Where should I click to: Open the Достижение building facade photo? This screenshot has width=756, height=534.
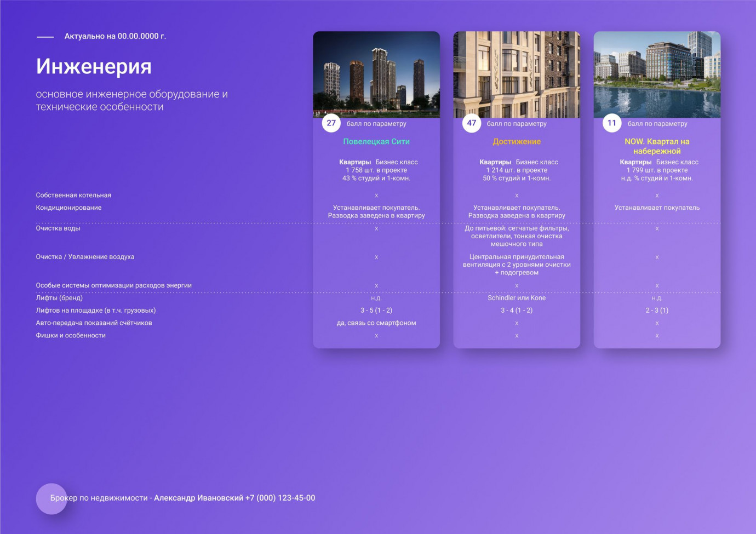click(x=517, y=74)
